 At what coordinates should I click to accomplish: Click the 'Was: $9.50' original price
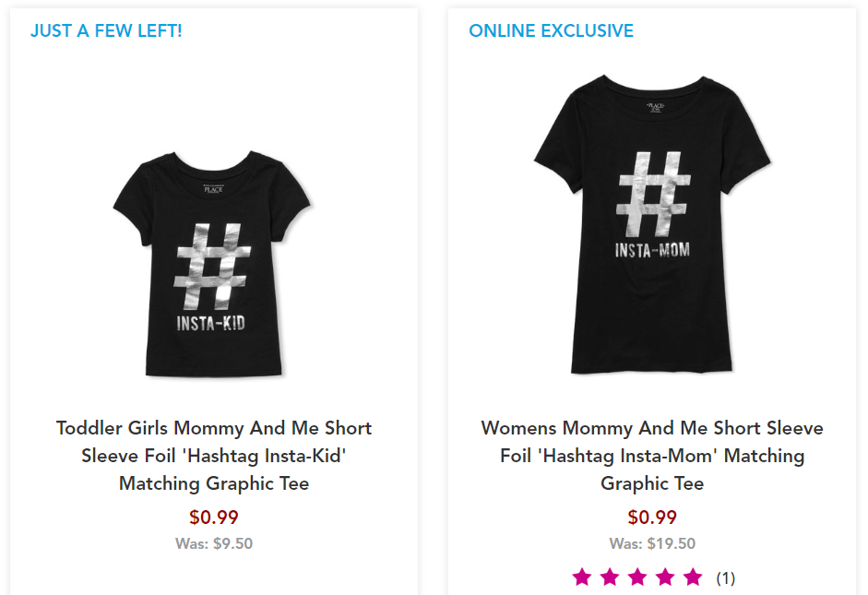coord(214,543)
